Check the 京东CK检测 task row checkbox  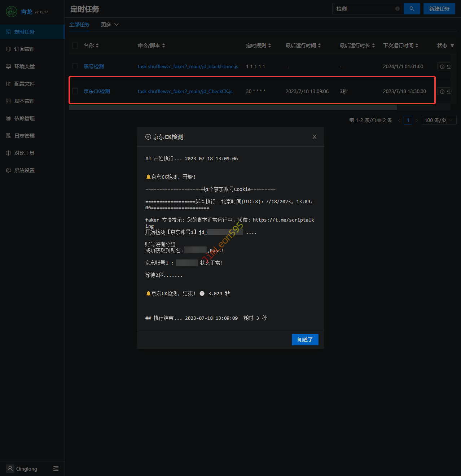[75, 91]
